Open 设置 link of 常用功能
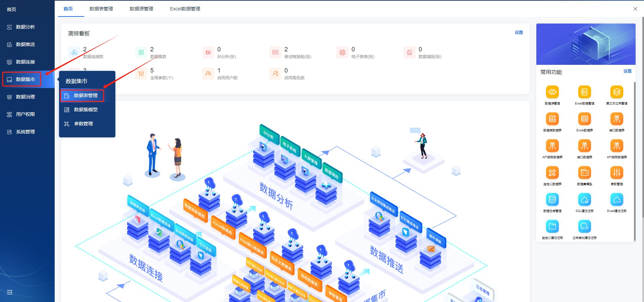 [x=628, y=71]
